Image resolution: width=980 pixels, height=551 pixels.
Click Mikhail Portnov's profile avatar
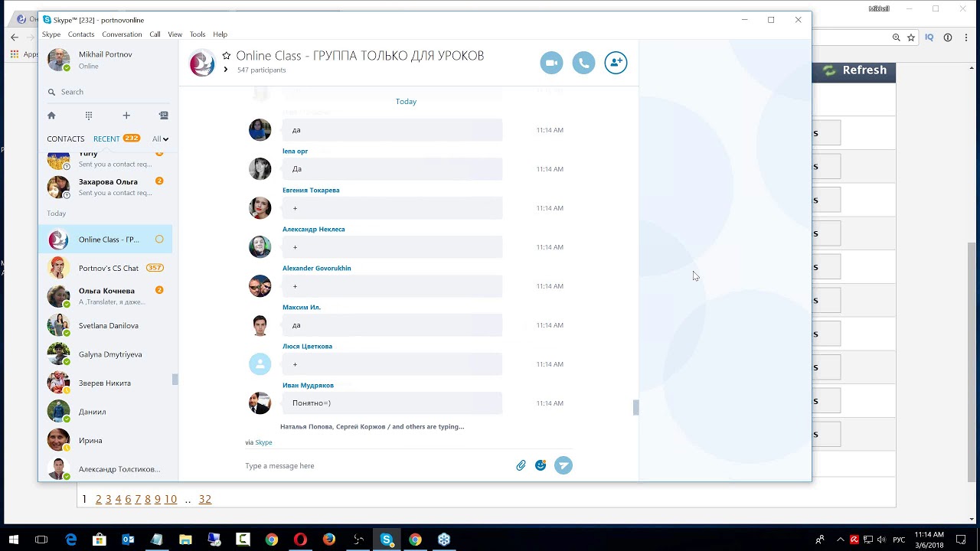(x=59, y=60)
